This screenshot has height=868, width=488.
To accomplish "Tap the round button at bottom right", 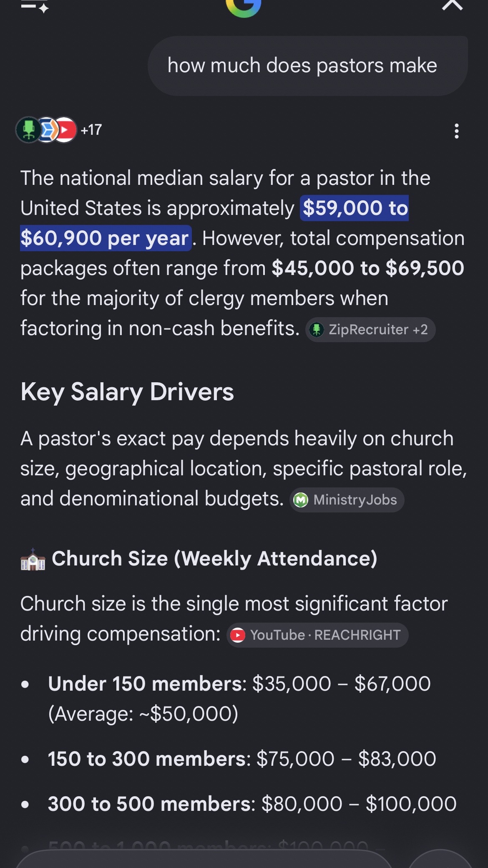I will 440,859.
